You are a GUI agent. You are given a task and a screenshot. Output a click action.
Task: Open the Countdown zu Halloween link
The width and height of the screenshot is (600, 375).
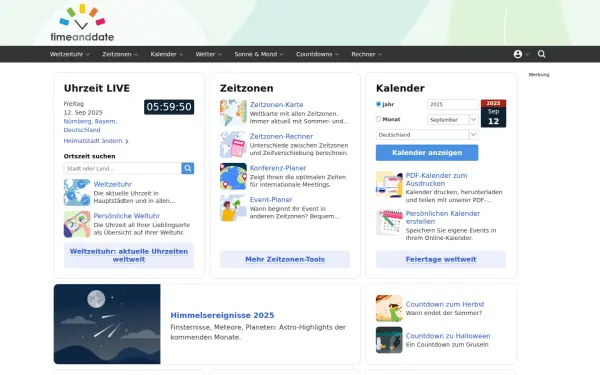click(x=448, y=336)
